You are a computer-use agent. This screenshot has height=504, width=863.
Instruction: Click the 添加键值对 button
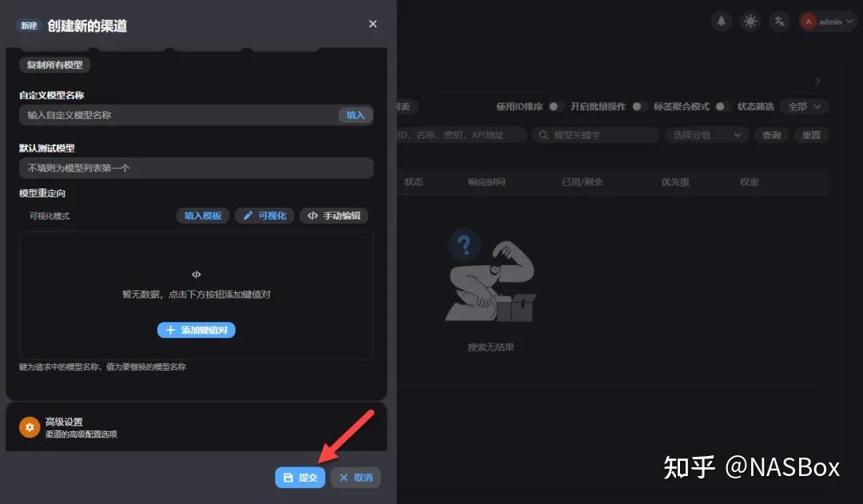[197, 330]
